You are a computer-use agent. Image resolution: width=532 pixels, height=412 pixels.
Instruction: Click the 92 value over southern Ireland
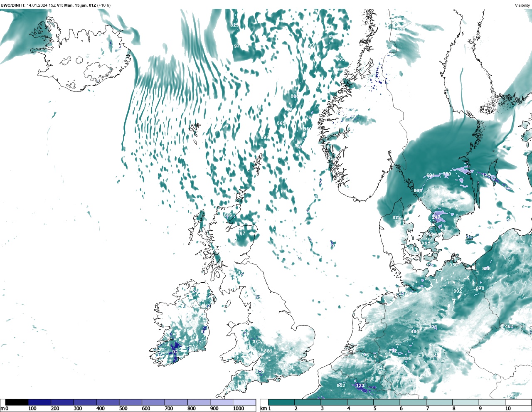coord(175,351)
